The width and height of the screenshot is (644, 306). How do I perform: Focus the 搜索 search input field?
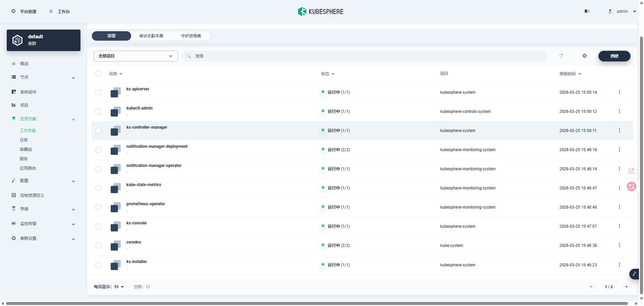point(365,56)
